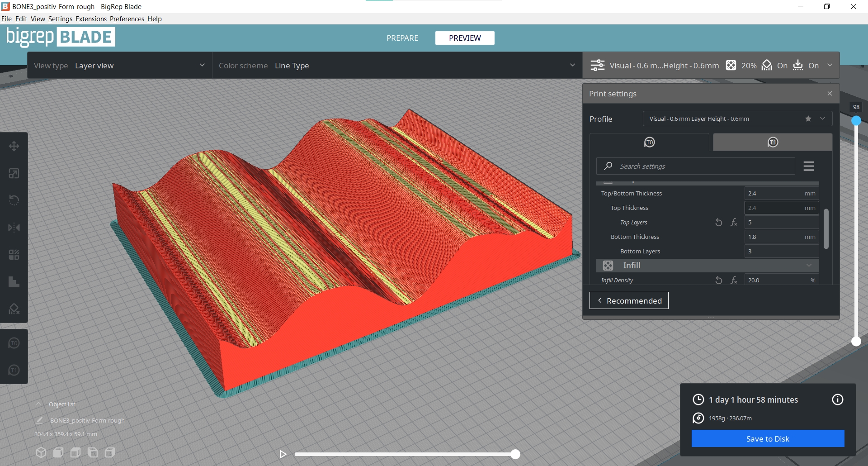
Task: Open the Support Blocker tool
Action: (14, 309)
